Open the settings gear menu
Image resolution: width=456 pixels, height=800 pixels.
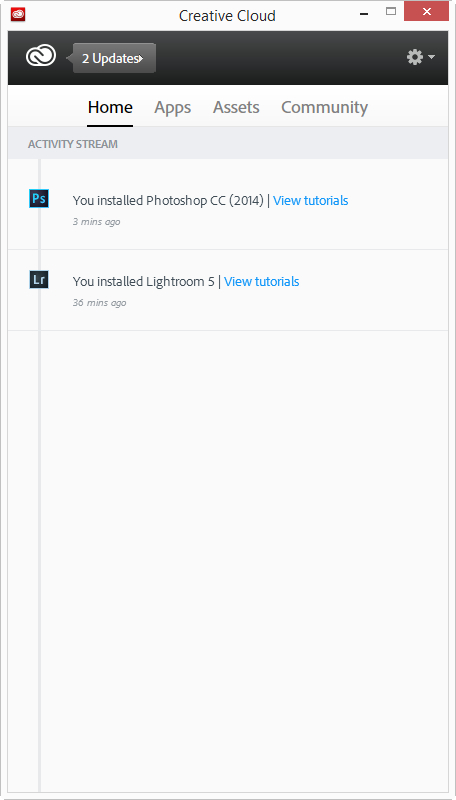[415, 57]
